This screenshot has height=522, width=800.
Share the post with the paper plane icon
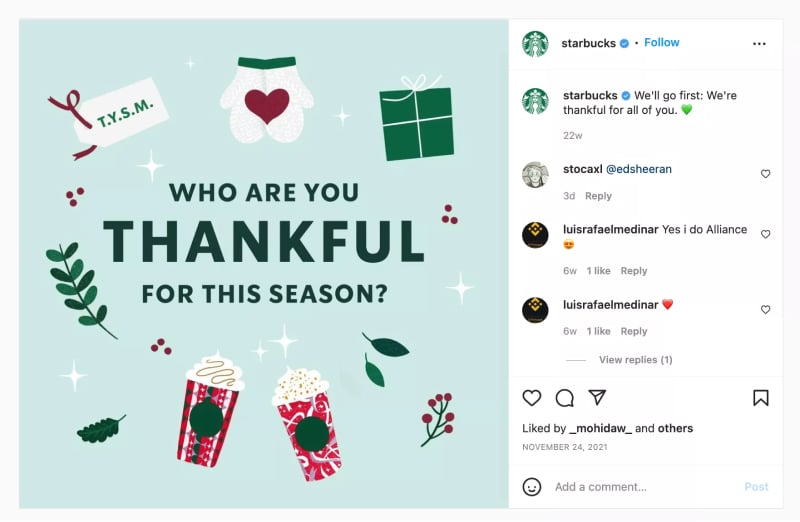pos(597,397)
